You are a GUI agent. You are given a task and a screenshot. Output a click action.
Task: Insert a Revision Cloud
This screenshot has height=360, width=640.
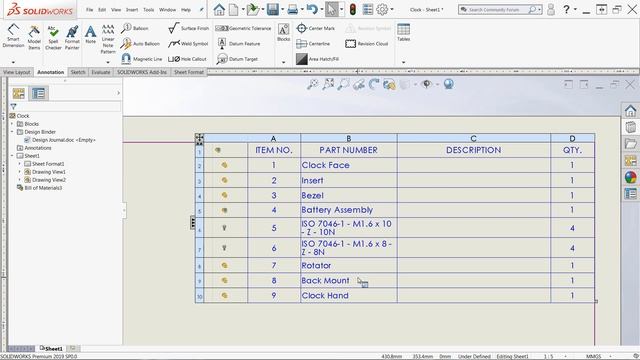click(x=367, y=43)
